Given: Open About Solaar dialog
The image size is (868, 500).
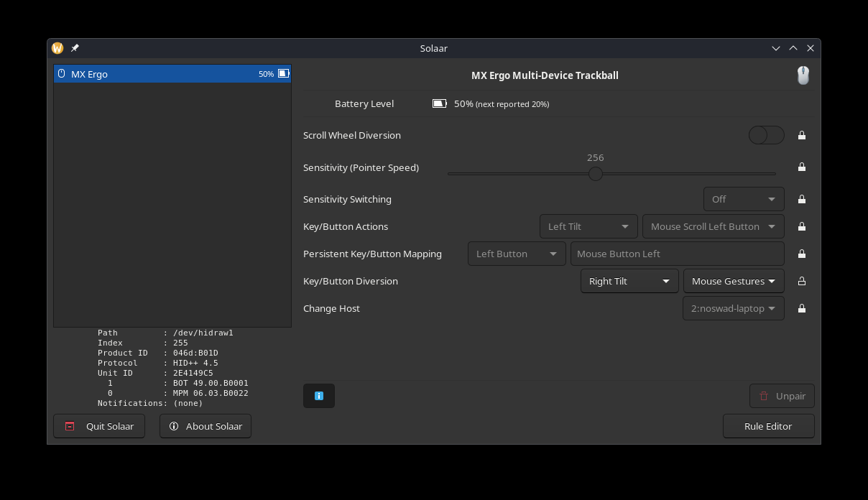Looking at the screenshot, I should (206, 426).
